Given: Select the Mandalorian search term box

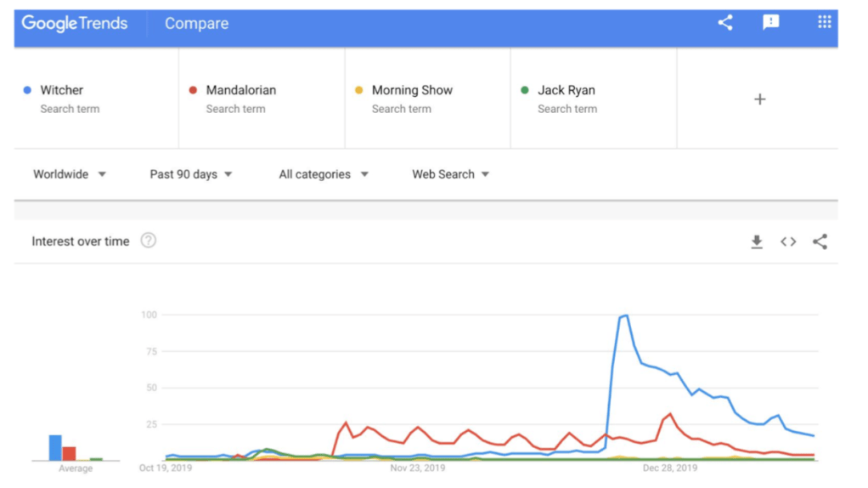Looking at the screenshot, I should click(262, 98).
